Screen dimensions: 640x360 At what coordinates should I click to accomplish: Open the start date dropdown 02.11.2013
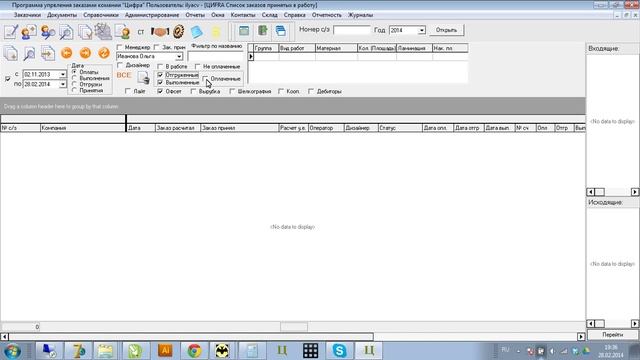(62, 75)
